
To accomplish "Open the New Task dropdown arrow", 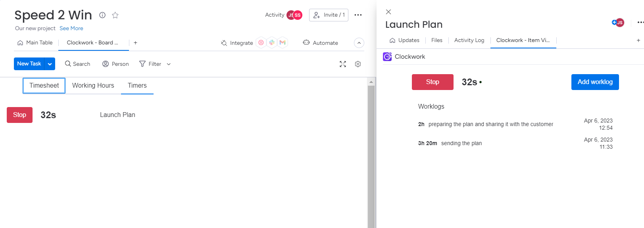I will coord(50,64).
